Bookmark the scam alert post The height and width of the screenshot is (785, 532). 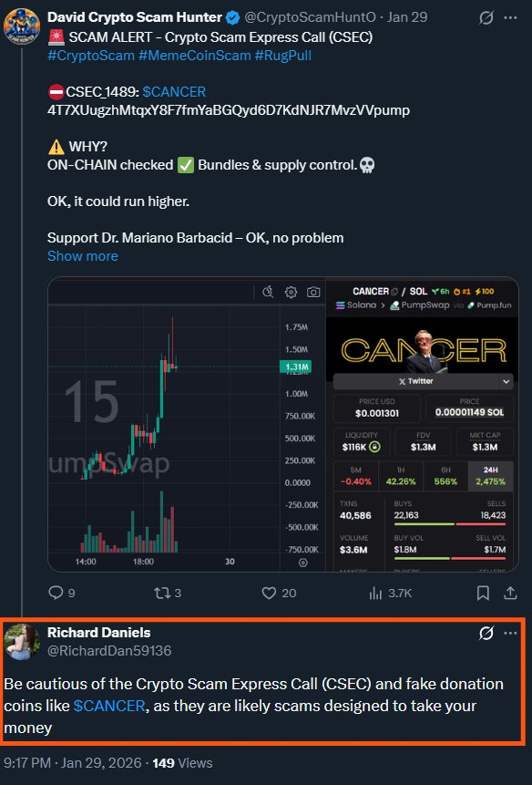coord(483,593)
